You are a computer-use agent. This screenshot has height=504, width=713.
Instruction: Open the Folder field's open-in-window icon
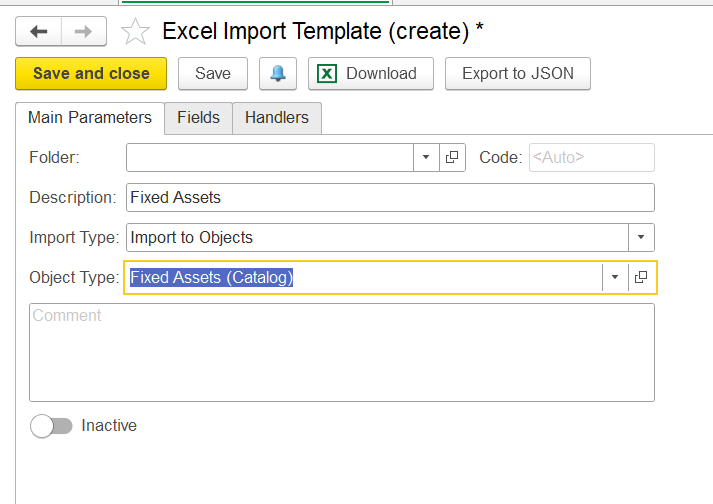452,157
